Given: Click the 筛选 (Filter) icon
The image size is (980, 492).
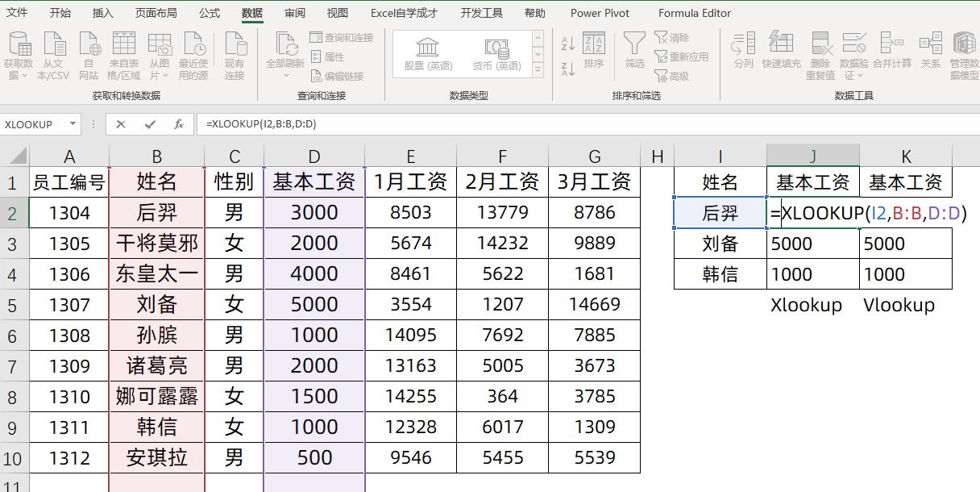Looking at the screenshot, I should pyautogui.click(x=633, y=50).
